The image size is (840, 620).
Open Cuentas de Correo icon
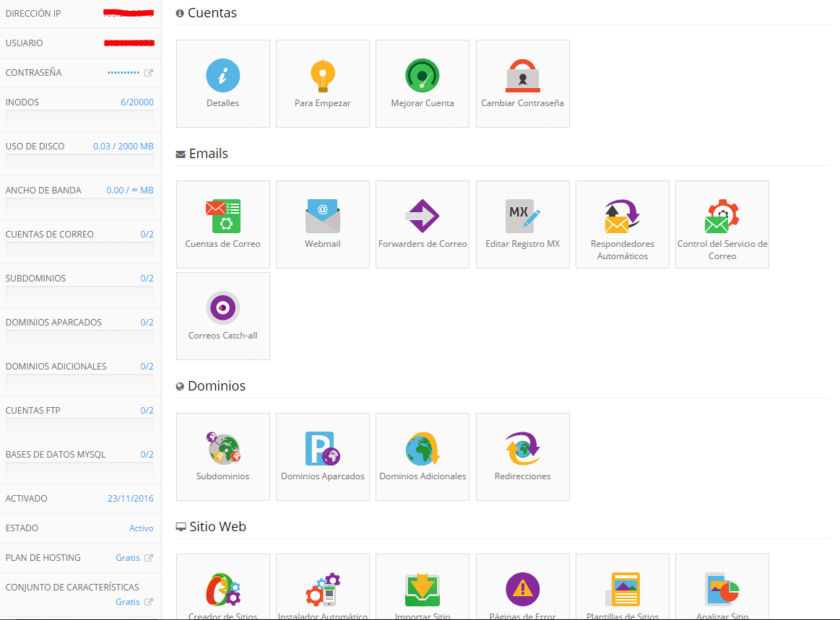pos(222,217)
